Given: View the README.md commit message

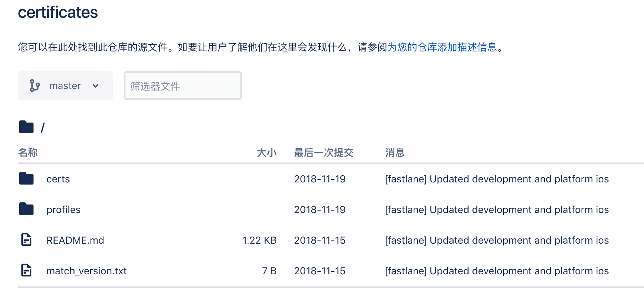Looking at the screenshot, I should point(497,240).
